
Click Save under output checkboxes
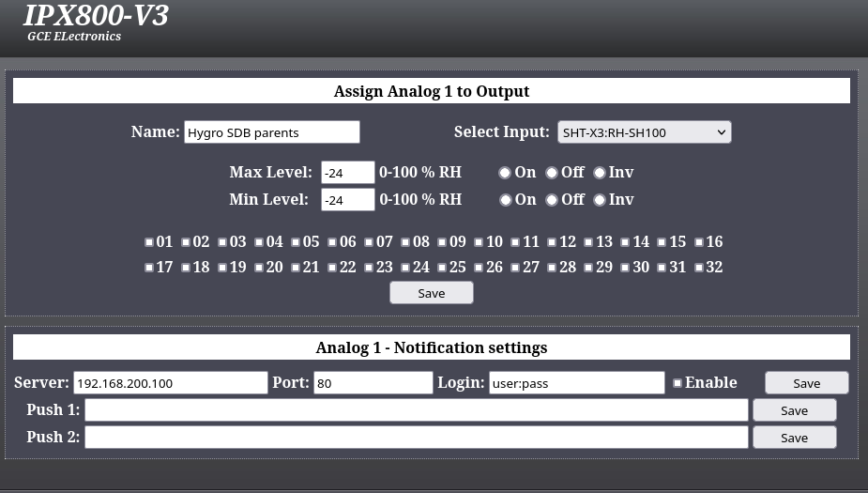[431, 293]
